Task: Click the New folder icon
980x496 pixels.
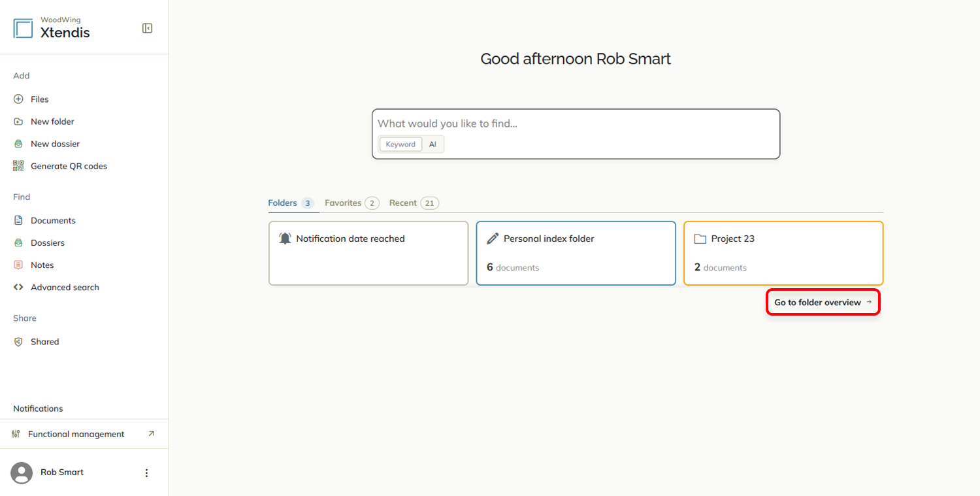Action: [18, 122]
